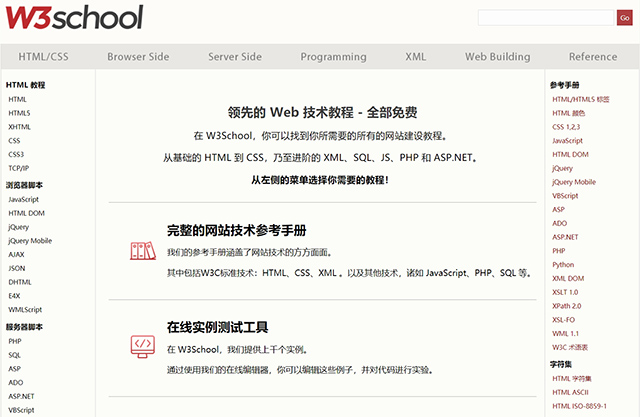Open PHP tutorial in left sidebar
This screenshot has width=640, height=417.
[15, 341]
